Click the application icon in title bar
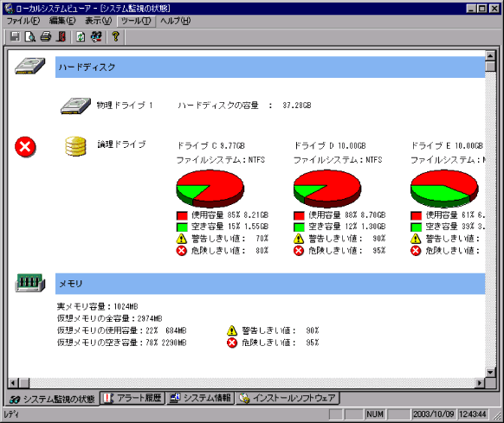 pyautogui.click(x=10, y=9)
